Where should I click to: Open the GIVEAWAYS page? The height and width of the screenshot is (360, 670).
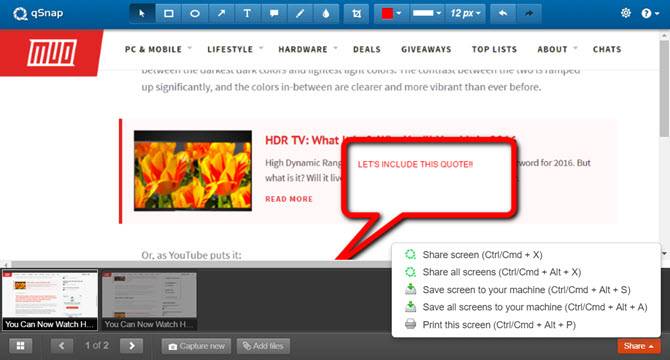point(426,49)
